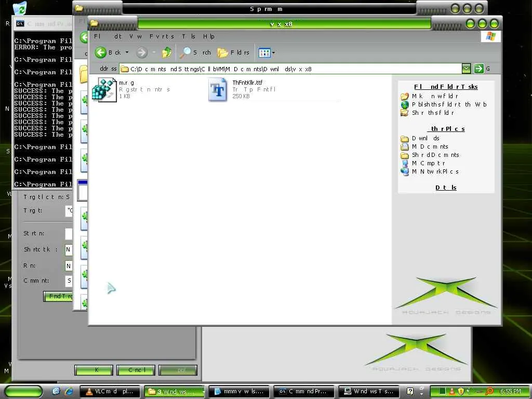Expand the Details section header
The height and width of the screenshot is (399, 532).
445,188
